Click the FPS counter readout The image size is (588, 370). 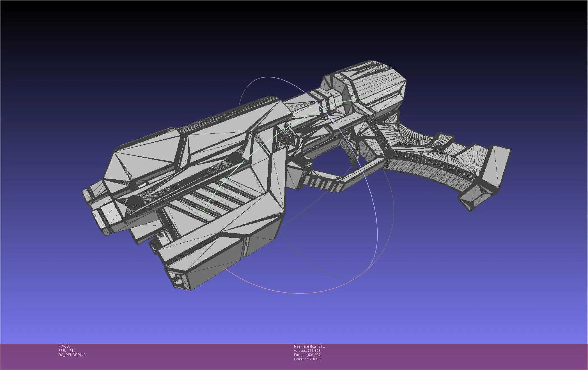point(66,350)
